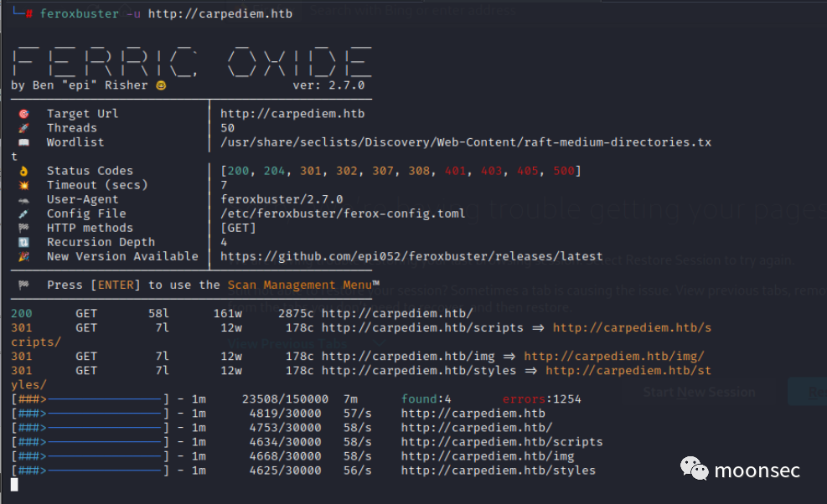Click status code 200 in the Status Codes list

pyautogui.click(x=238, y=171)
